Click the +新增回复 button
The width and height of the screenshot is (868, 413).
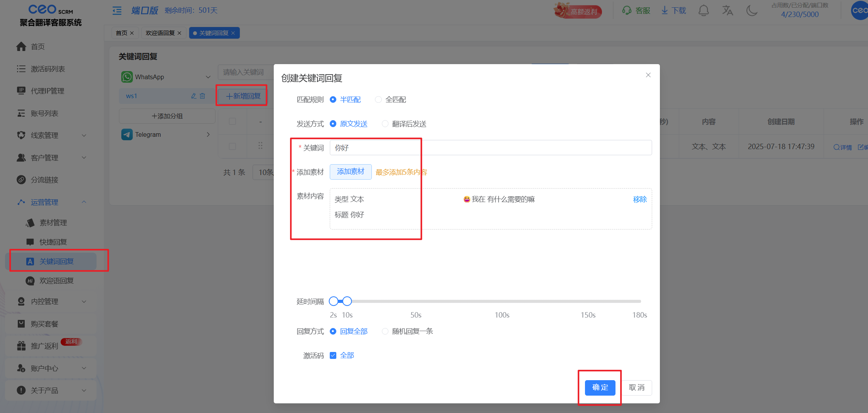pyautogui.click(x=243, y=96)
